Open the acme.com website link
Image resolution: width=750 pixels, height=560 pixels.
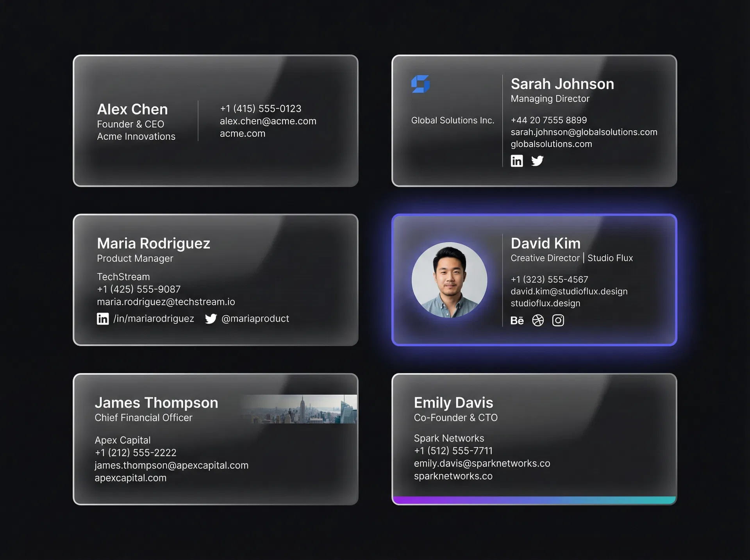(x=242, y=134)
